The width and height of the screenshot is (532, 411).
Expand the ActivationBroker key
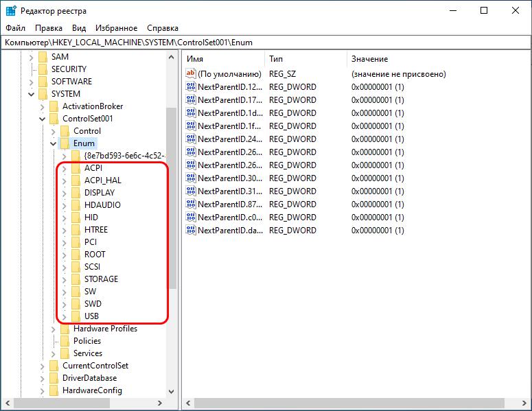click(x=42, y=107)
